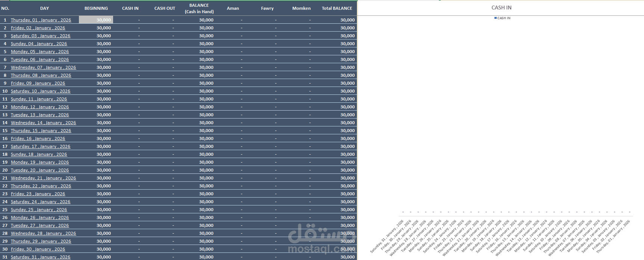
Task: Select the CASH OUT column header
Action: [165, 8]
